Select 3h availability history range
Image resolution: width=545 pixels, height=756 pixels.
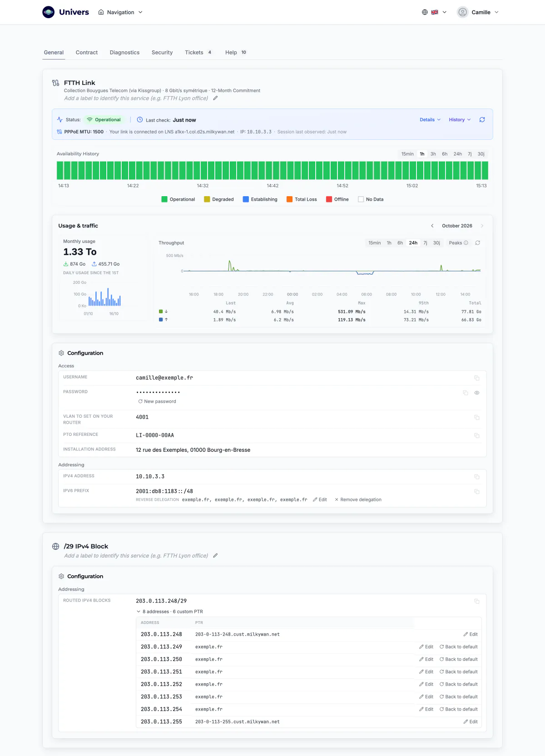[x=433, y=154]
